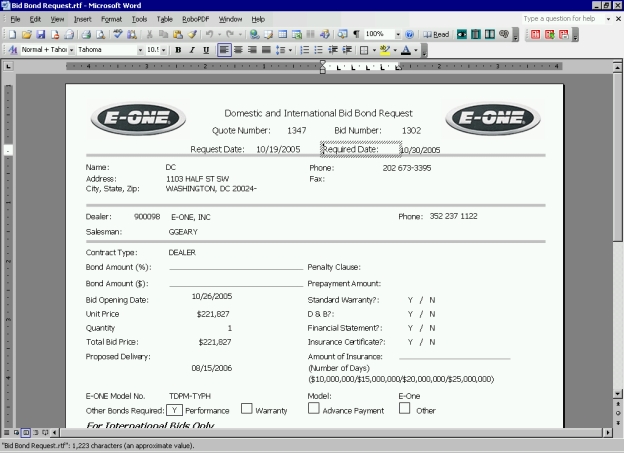Click the Numbering list icon
This screenshot has height=453, width=624.
tap(304, 50)
